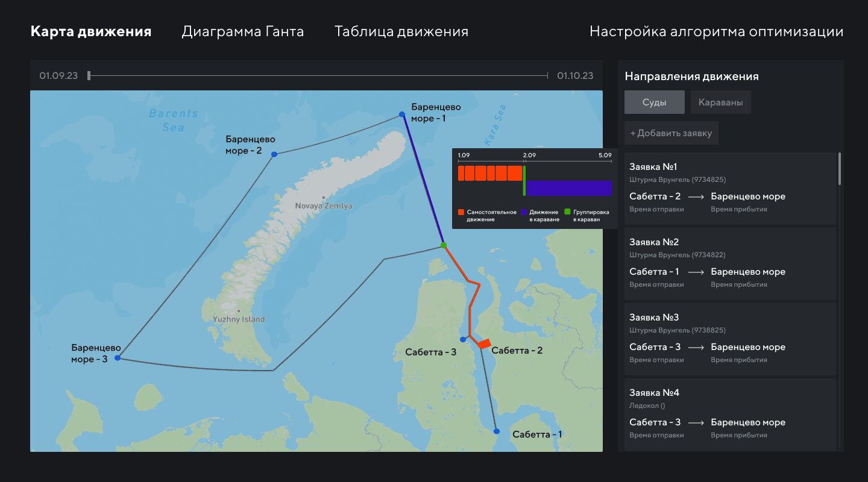Click Время отправки label in Заявка №3

click(656, 360)
